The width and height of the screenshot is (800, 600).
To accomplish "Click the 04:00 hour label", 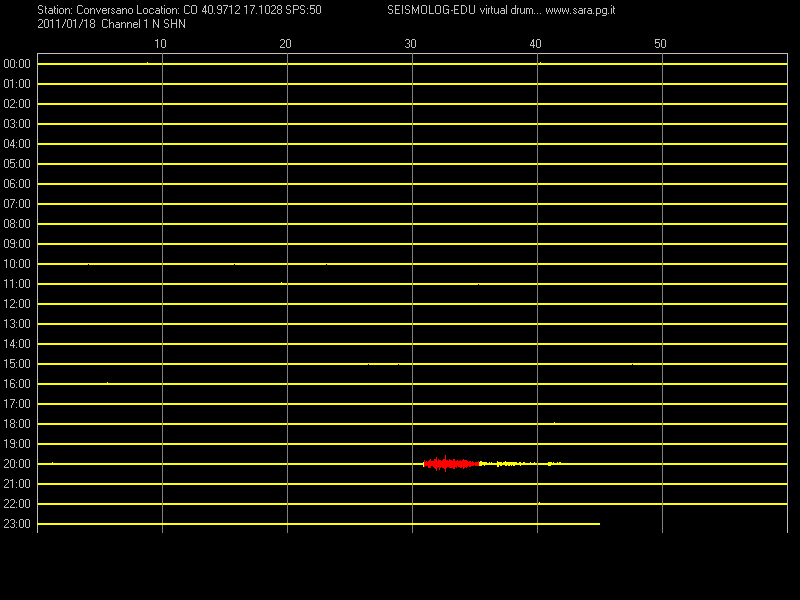I will 17,144.
